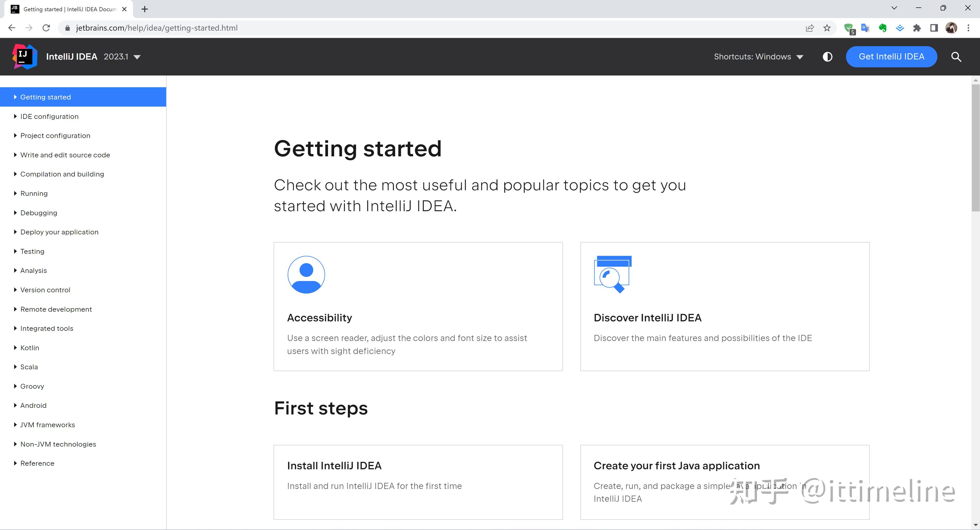Open the Accessibility topic card
The image size is (980, 530).
(418, 306)
